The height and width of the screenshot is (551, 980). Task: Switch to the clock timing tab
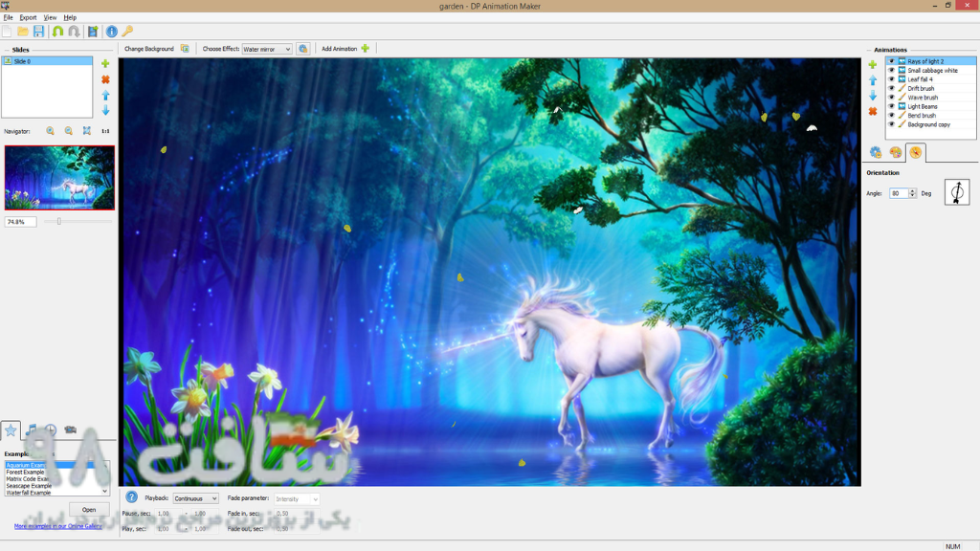pos(50,430)
